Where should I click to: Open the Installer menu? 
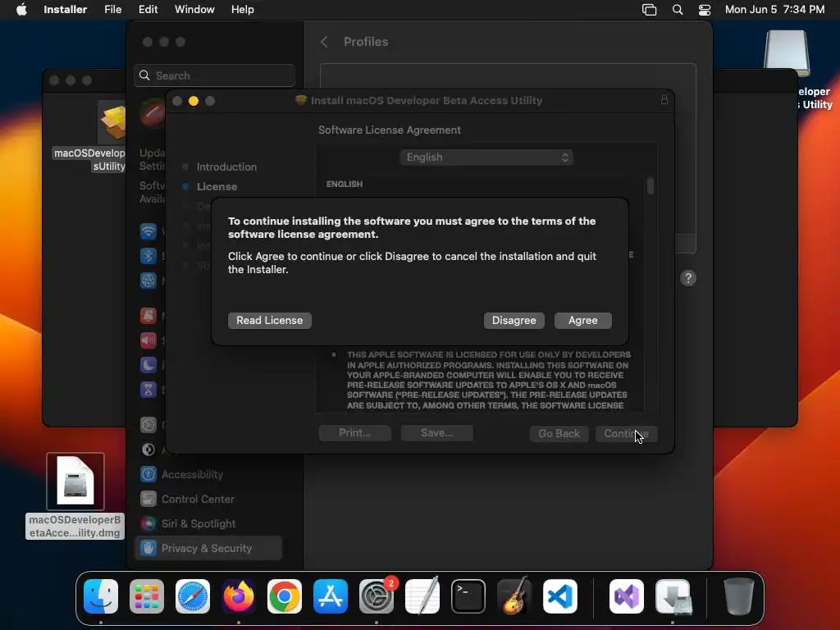[x=66, y=10]
